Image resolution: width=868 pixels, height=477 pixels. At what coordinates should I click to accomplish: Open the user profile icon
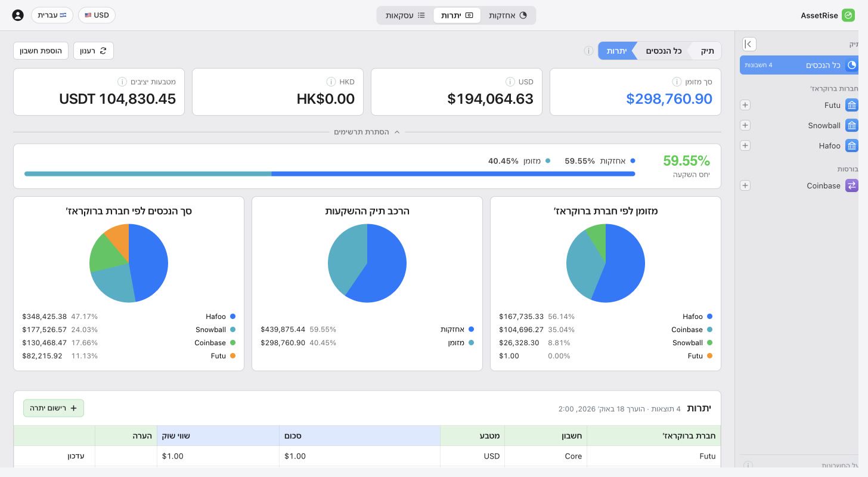coord(18,15)
